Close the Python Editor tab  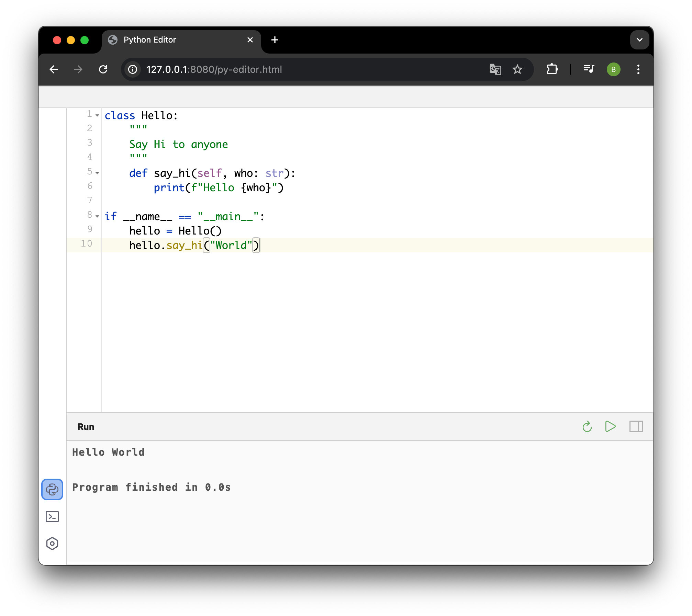(250, 40)
